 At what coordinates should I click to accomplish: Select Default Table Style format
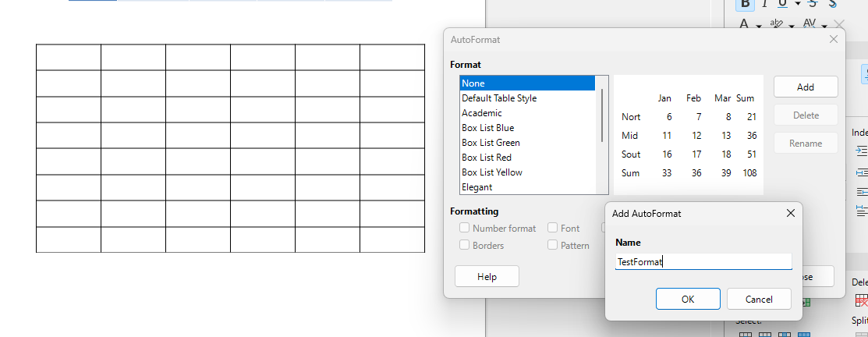click(527, 98)
